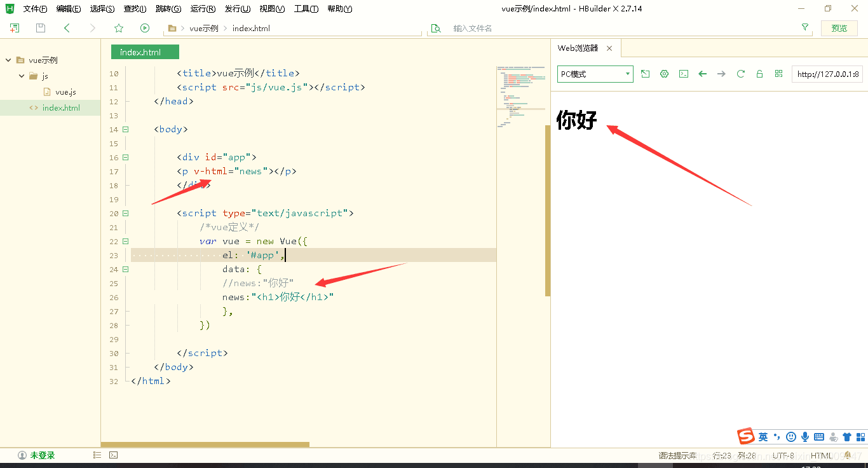Image resolution: width=868 pixels, height=468 pixels.
Task: Open the Sogou soft keyboard icon
Action: [819, 437]
